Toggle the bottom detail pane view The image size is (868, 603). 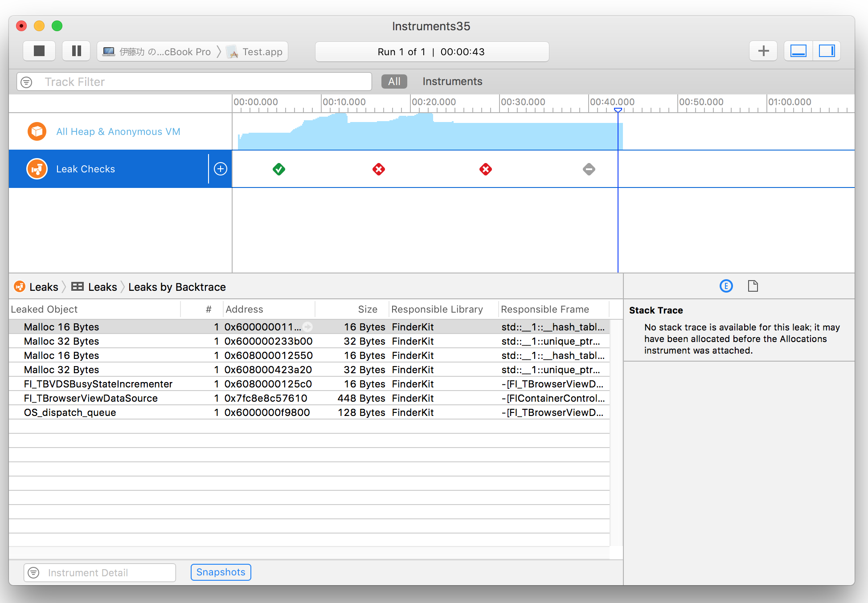(798, 51)
